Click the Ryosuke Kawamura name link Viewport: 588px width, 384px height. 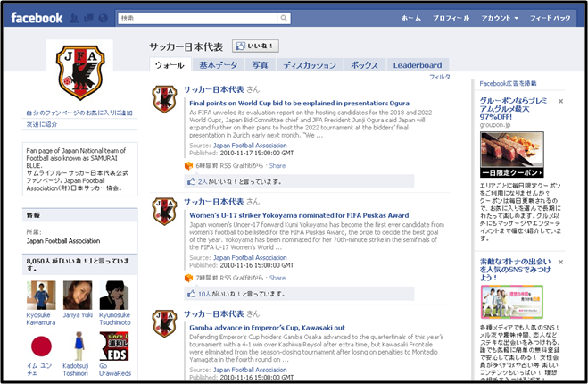coord(41,319)
